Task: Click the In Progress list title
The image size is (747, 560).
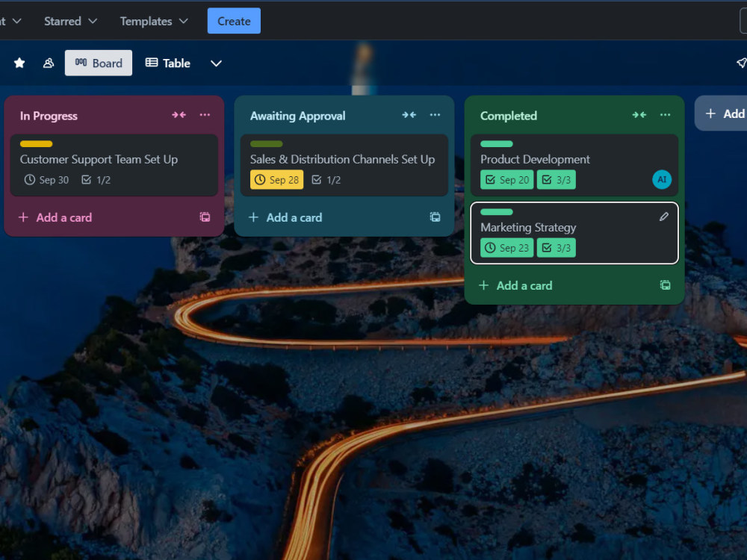Action: pyautogui.click(x=49, y=116)
